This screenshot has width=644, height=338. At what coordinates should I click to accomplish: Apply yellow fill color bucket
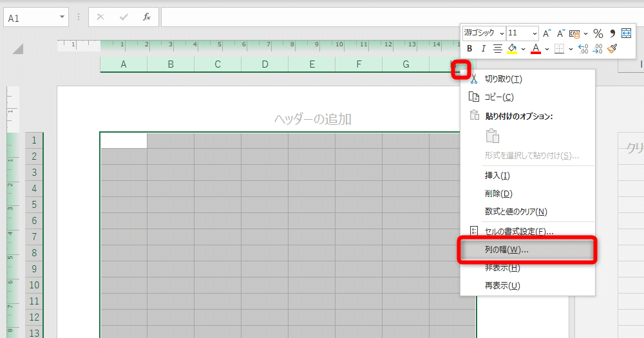(x=512, y=49)
